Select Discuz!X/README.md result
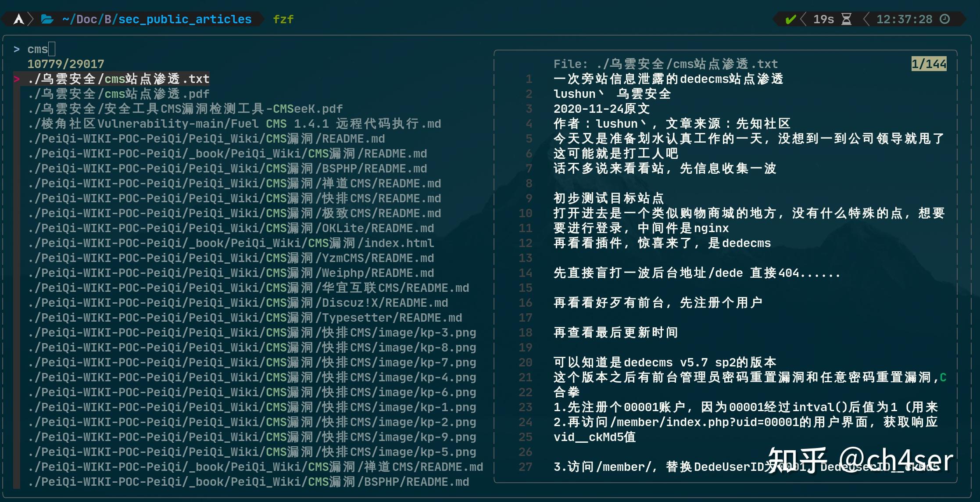 (x=238, y=303)
